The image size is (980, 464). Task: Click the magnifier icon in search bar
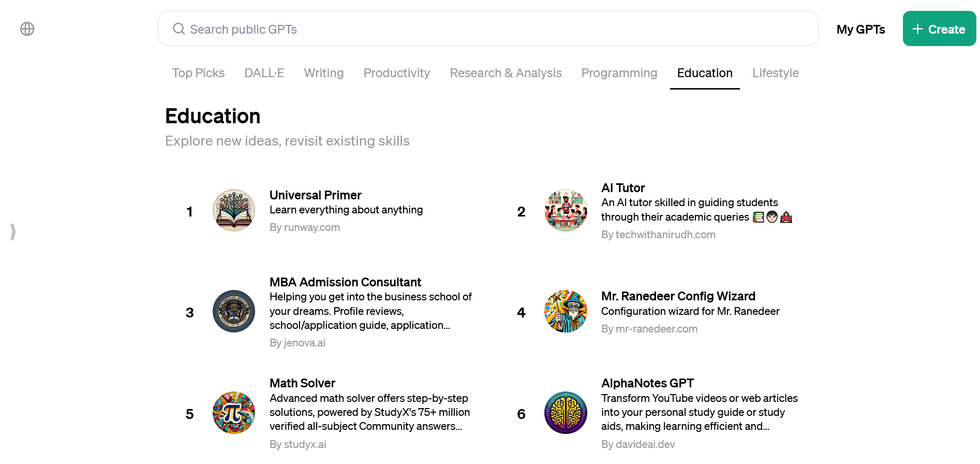point(179,29)
